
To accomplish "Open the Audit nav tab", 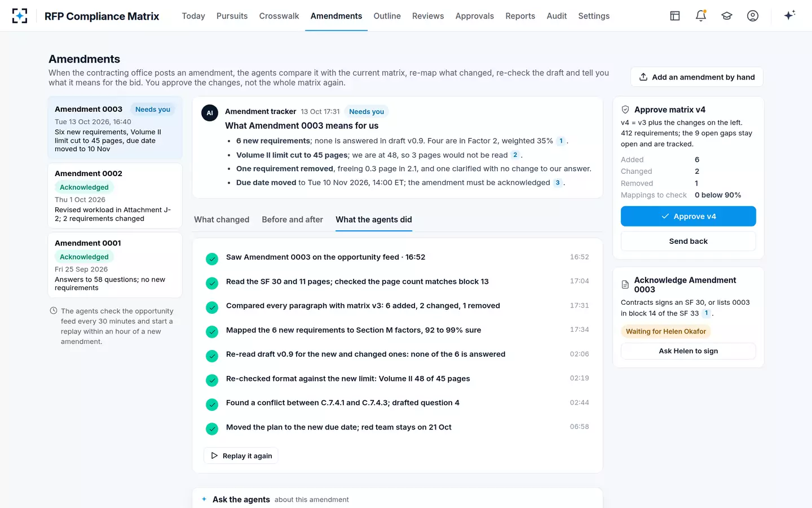I will click(x=557, y=16).
